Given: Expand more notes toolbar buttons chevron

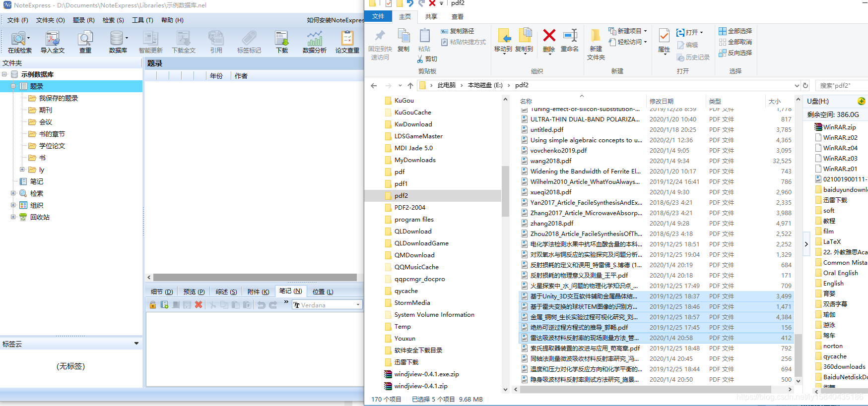Looking at the screenshot, I should tap(286, 302).
